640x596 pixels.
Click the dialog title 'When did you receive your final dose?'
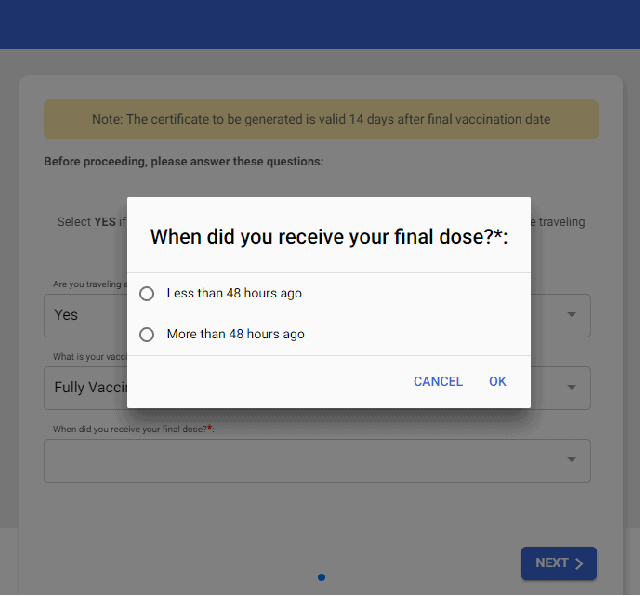329,237
